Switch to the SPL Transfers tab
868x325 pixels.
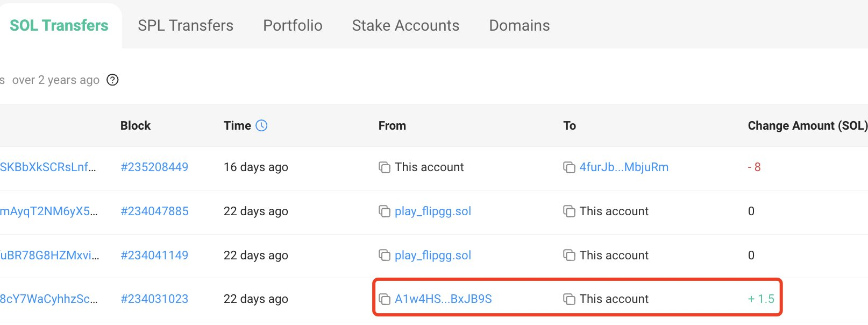click(186, 25)
